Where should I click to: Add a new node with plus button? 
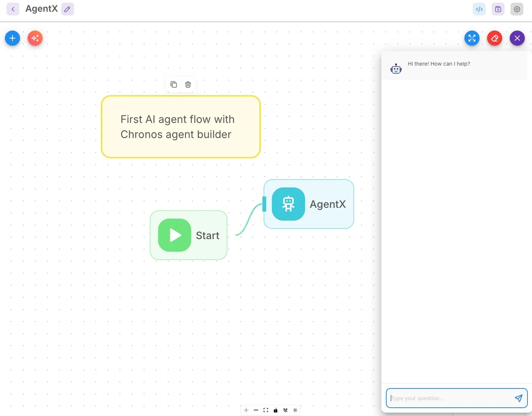12,38
